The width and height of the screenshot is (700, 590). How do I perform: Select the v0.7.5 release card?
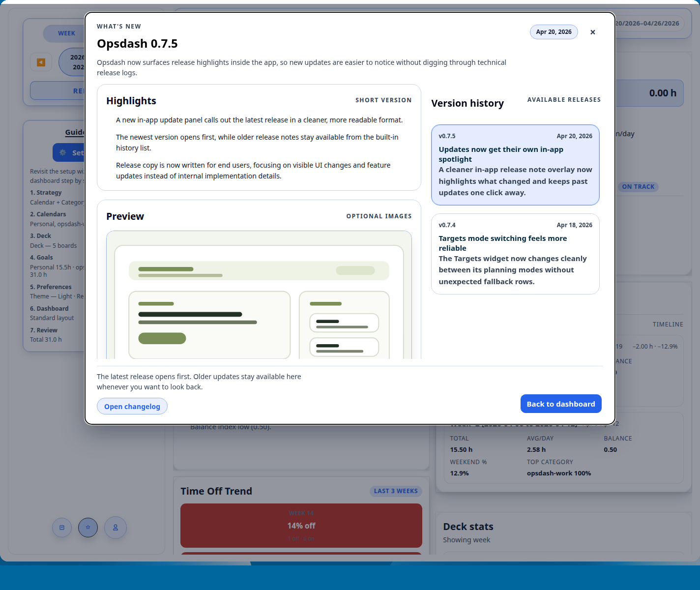[515, 165]
